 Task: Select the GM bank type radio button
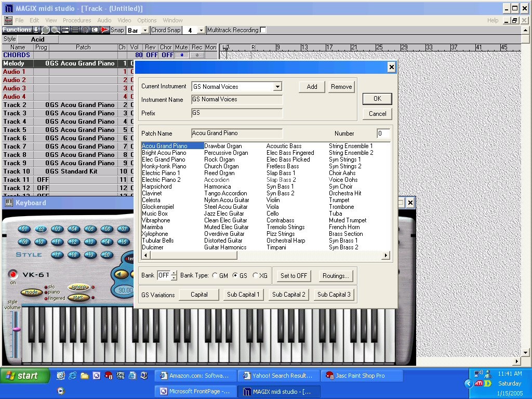tap(215, 275)
